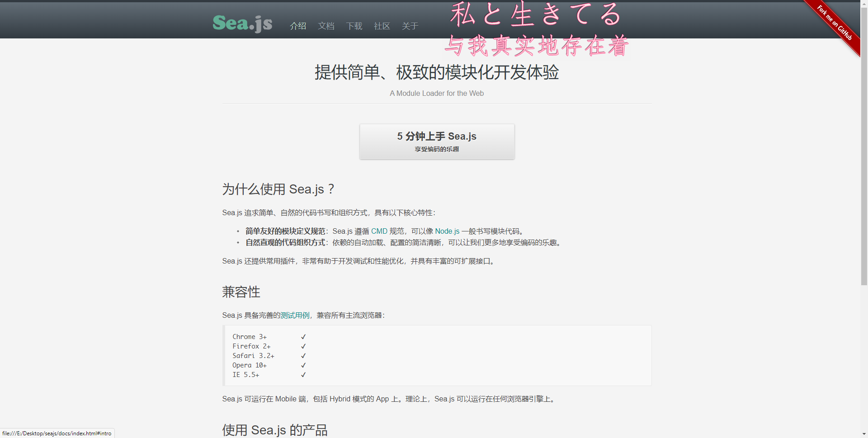Click the main headline 提供简单、极致的模块化开发体验
The height and width of the screenshot is (438, 868).
click(x=437, y=72)
